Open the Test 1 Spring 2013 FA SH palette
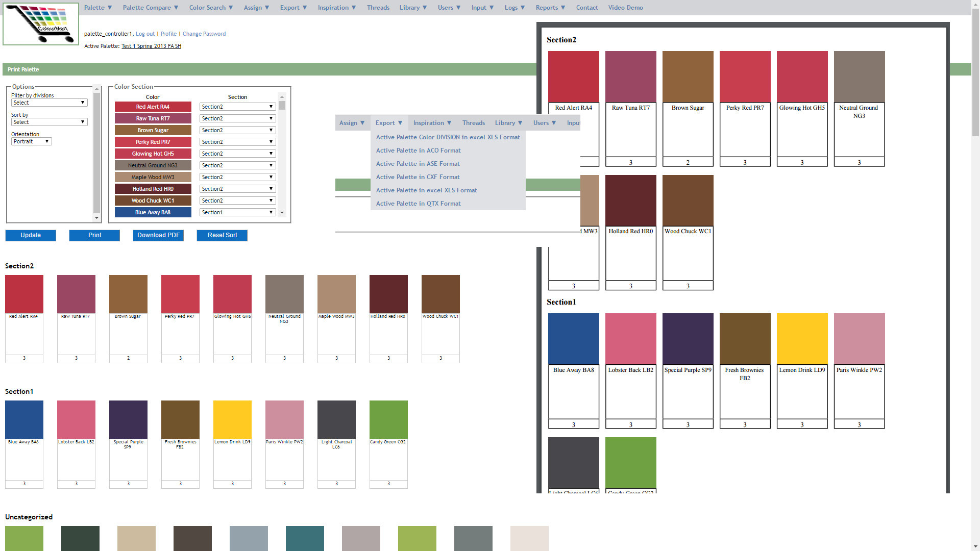980x551 pixels. coord(151,45)
